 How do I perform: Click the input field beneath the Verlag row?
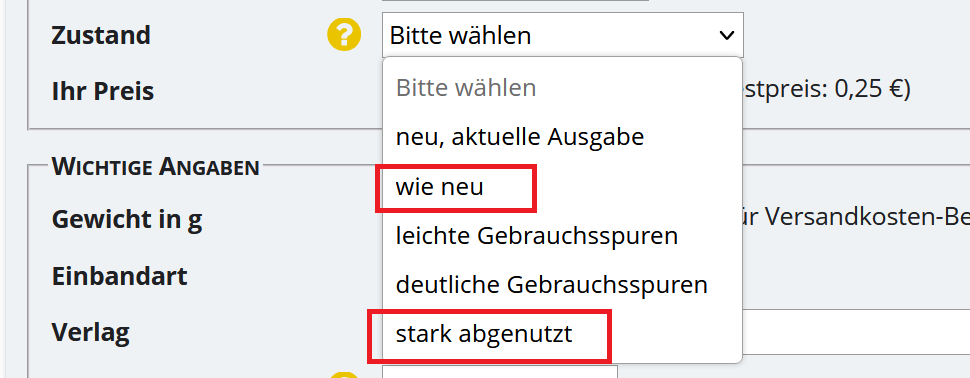pos(500,372)
